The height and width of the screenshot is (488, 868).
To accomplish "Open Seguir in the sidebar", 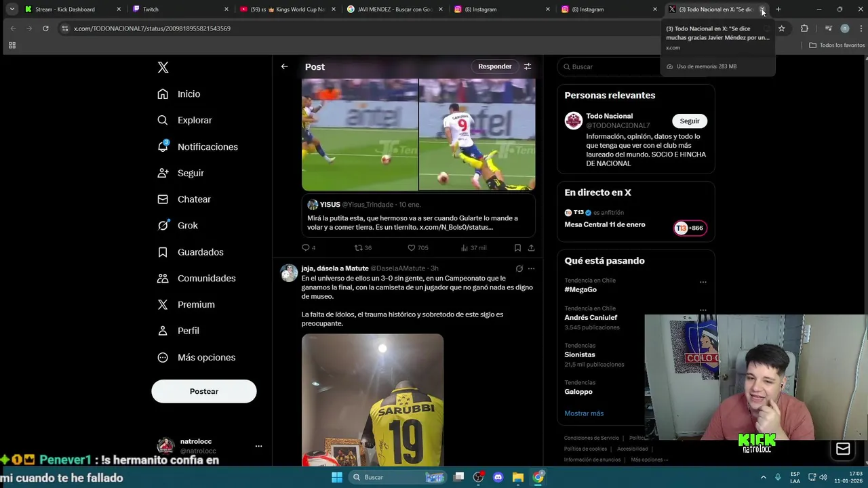I will tap(180, 173).
